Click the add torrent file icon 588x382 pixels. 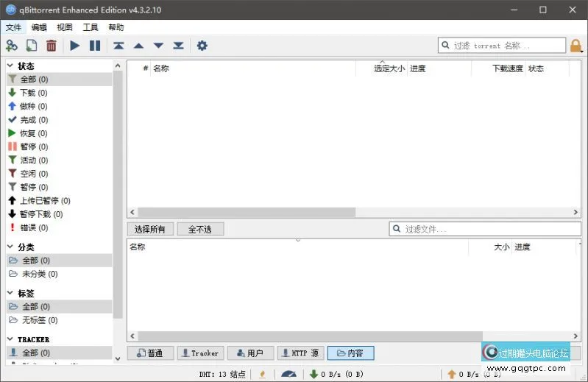coord(31,46)
